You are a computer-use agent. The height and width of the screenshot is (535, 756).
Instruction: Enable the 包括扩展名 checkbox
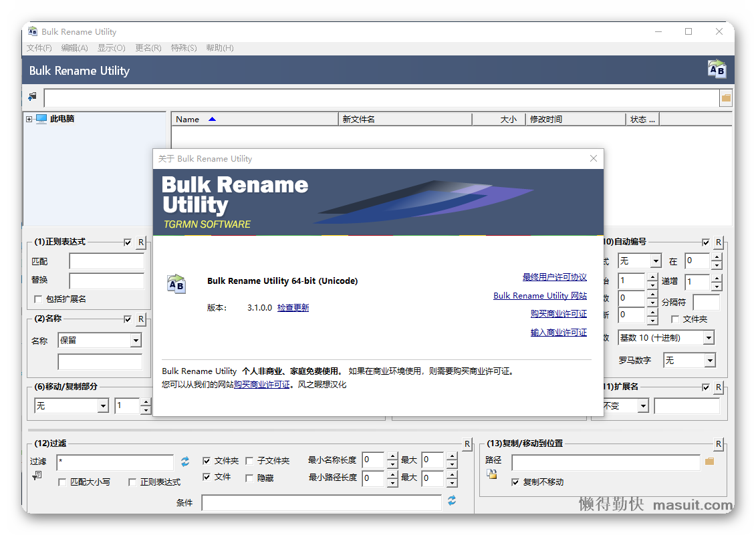coord(38,299)
